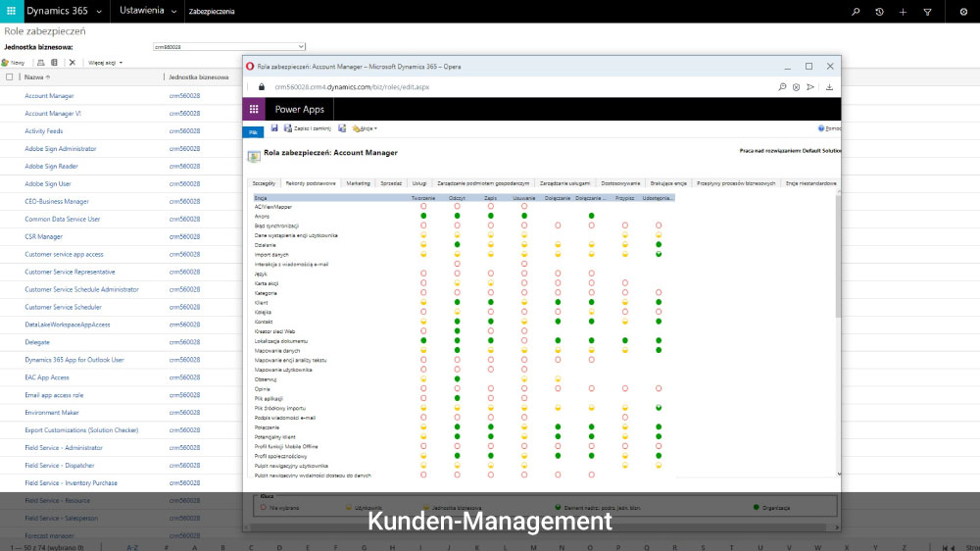Sort roles by the Nazwa column header
The width and height of the screenshot is (980, 551).
(x=37, y=76)
